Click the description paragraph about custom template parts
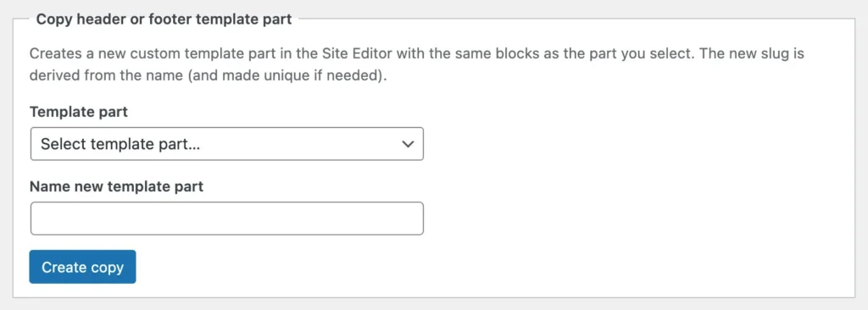The image size is (868, 310). 417,64
